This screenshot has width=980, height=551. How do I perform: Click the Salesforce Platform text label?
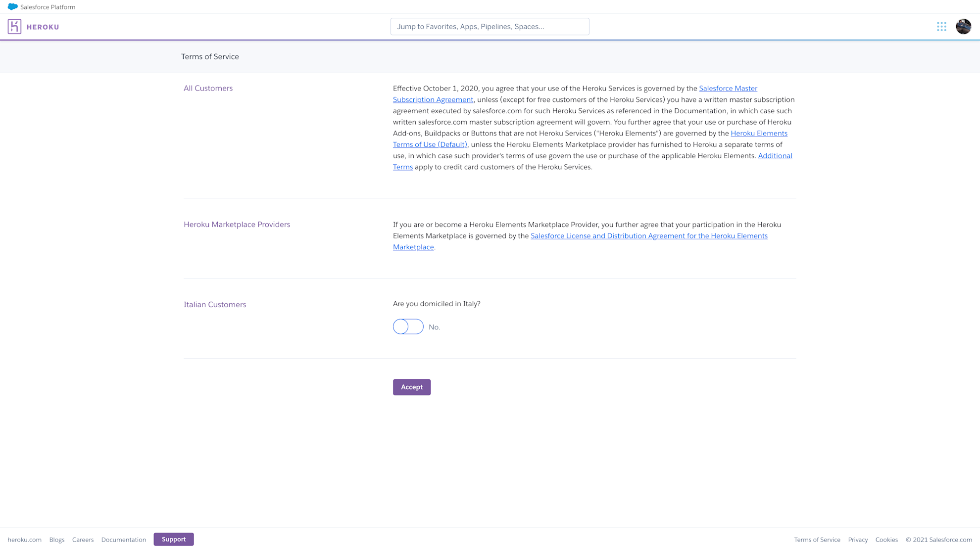tap(48, 7)
